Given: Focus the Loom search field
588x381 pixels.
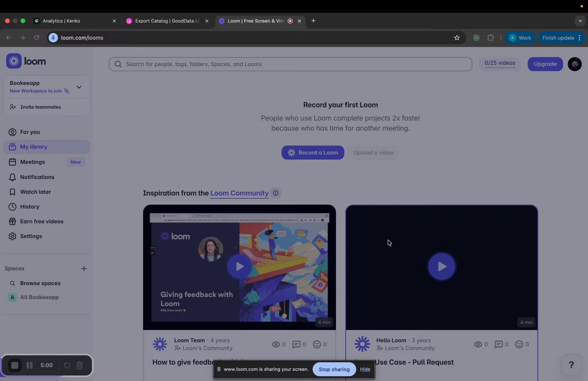Looking at the screenshot, I should (290, 64).
